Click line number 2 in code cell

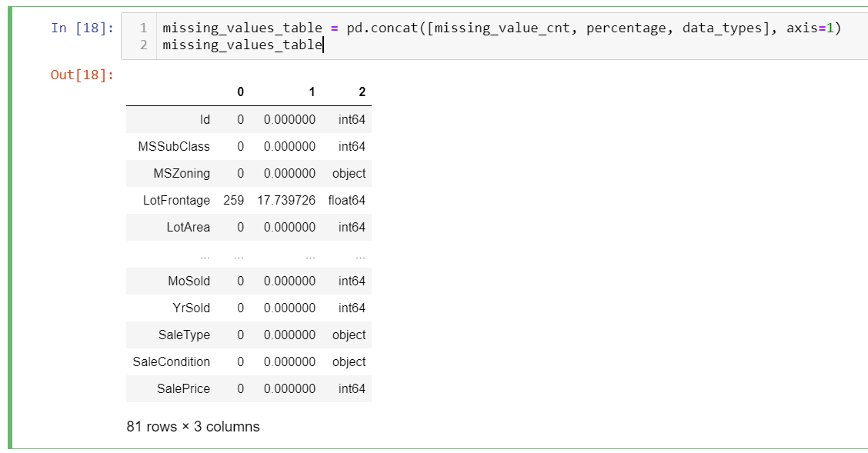[143, 45]
